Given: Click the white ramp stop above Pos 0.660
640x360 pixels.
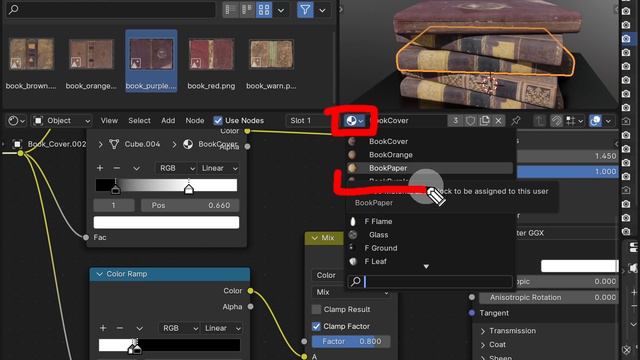Looking at the screenshot, I should [x=189, y=189].
